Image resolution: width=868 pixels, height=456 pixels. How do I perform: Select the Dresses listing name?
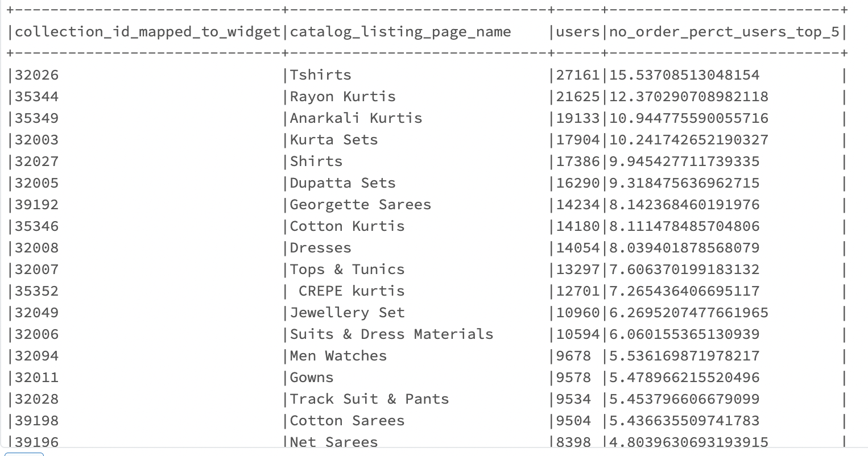click(321, 248)
